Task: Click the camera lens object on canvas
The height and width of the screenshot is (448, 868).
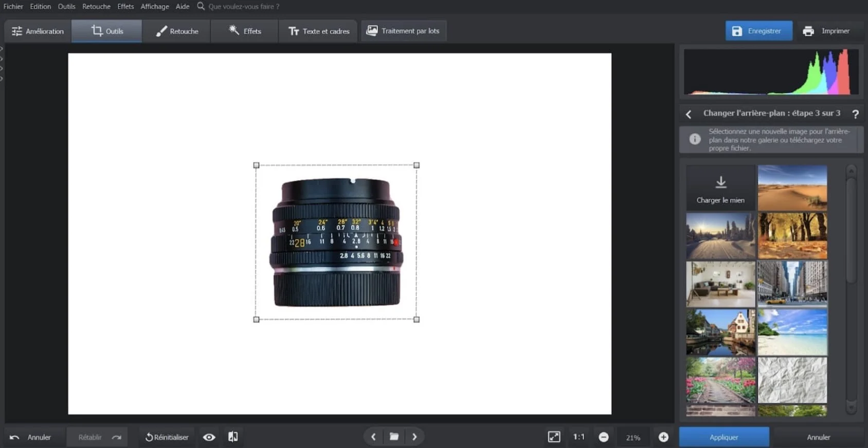Action: [x=336, y=242]
